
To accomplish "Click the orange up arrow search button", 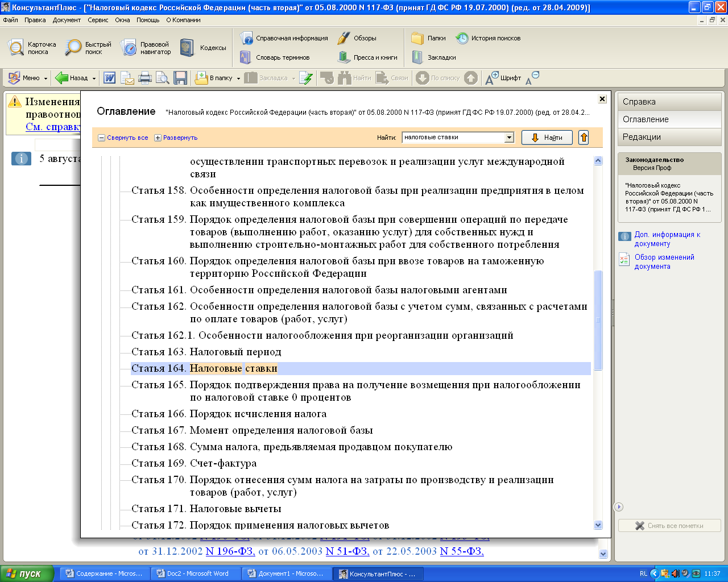I will point(584,138).
